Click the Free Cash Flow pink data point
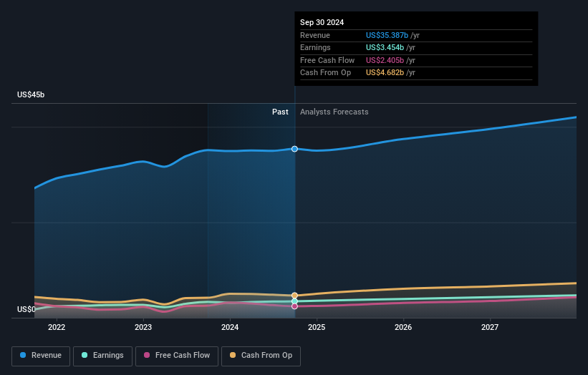This screenshot has width=588, height=375. click(x=295, y=306)
